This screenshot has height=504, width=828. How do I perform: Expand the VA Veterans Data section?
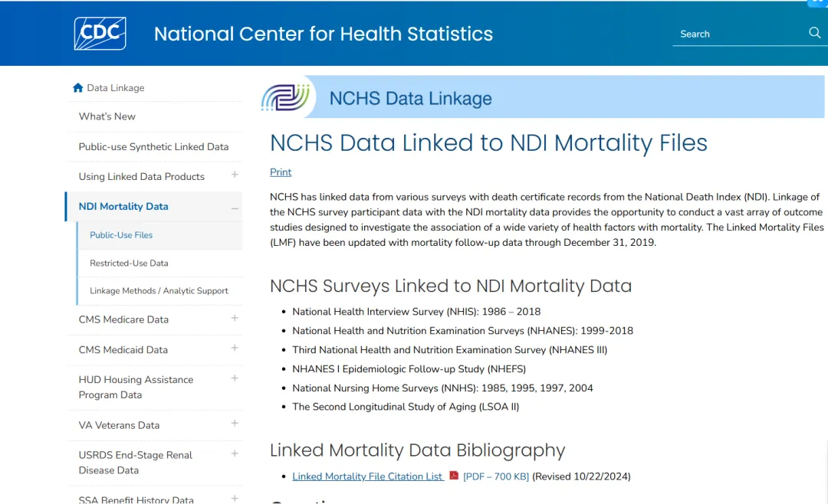tap(235, 424)
